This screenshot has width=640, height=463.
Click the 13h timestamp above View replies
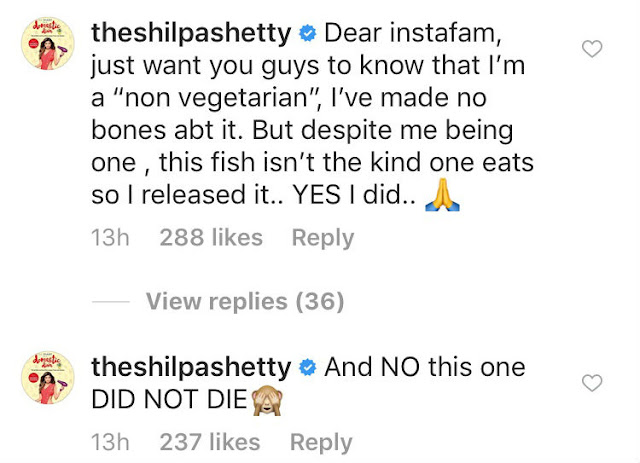[x=110, y=238]
